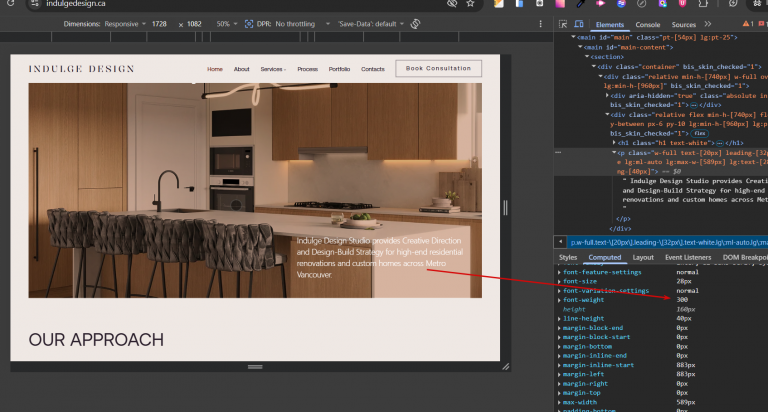Open the Event Listeners pane tab
768x412 pixels.
(688, 257)
